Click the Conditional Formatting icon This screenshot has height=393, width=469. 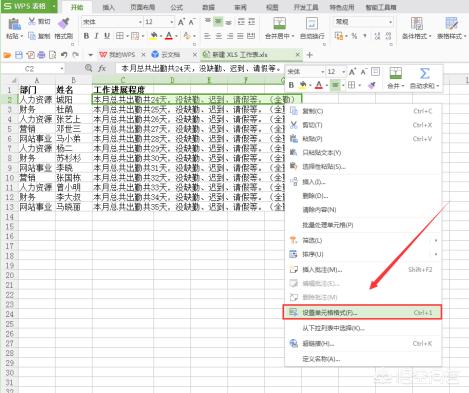pos(416,23)
